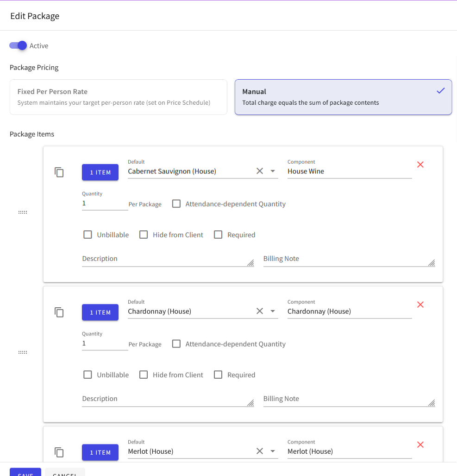Enable Hide from Client on Chardonnay item
The height and width of the screenshot is (476, 457).
point(144,374)
